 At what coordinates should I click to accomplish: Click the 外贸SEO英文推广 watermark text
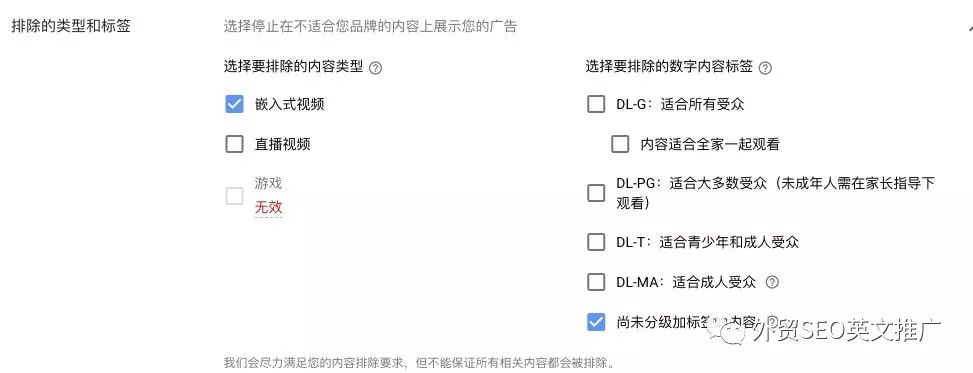(x=845, y=332)
